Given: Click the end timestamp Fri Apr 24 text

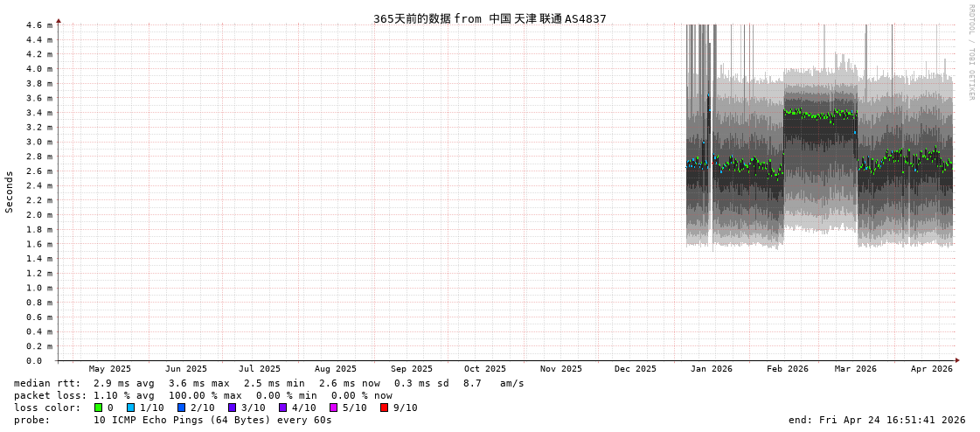Looking at the screenshot, I should tap(877, 420).
